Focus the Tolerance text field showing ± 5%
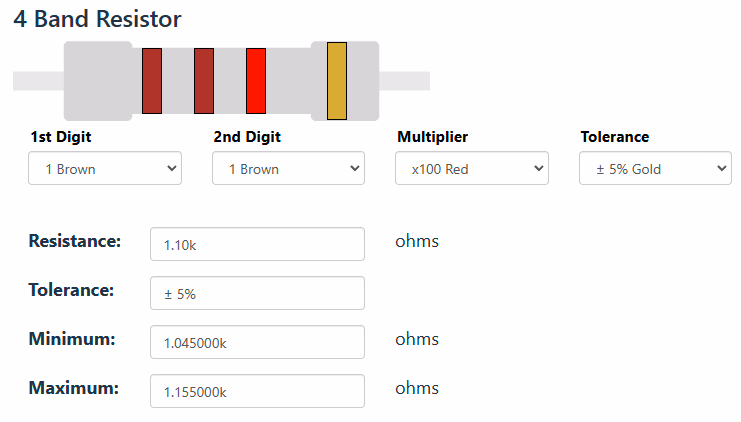The image size is (741, 422). (x=257, y=293)
